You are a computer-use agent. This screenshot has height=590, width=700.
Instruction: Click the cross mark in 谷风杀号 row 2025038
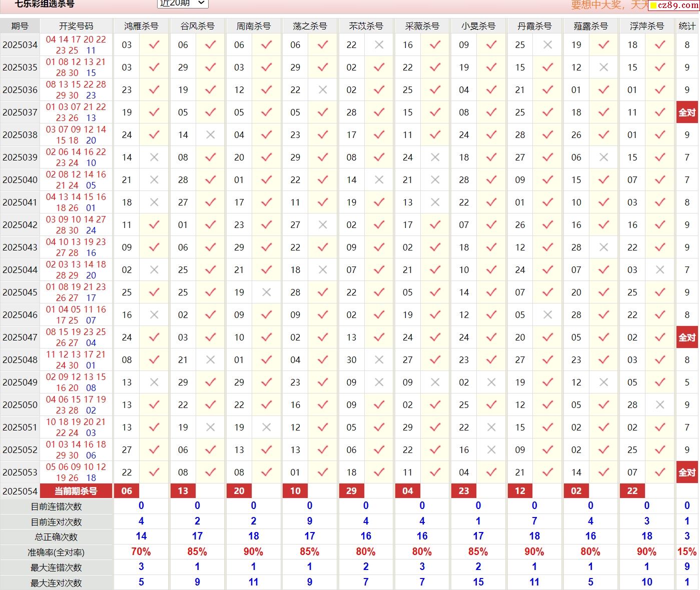(x=210, y=135)
